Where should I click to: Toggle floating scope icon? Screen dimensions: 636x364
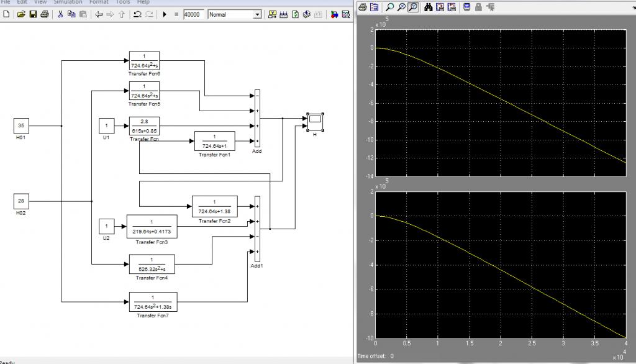(466, 7)
